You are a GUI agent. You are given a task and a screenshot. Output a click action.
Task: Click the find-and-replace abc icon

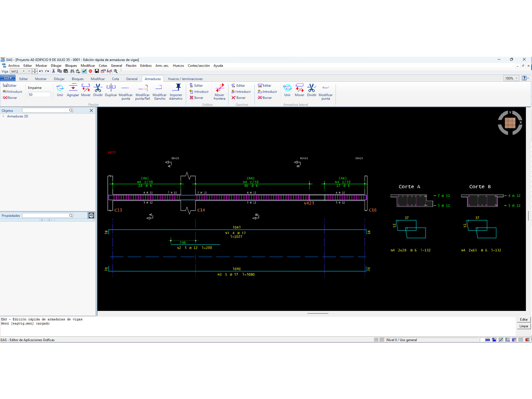[x=78, y=71]
